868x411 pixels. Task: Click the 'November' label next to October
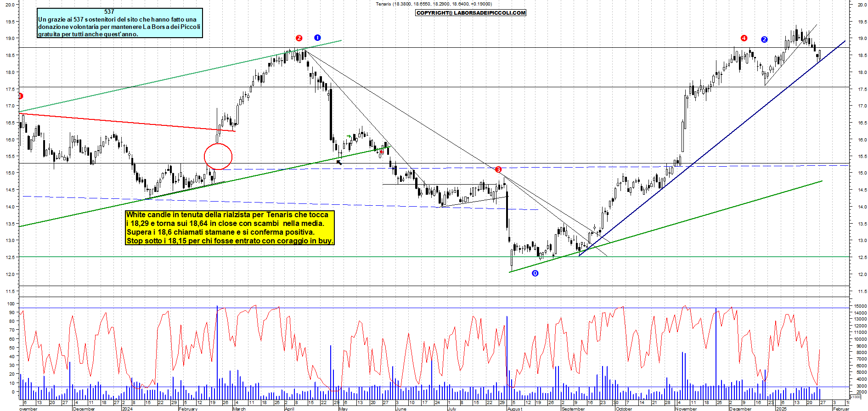point(686,409)
